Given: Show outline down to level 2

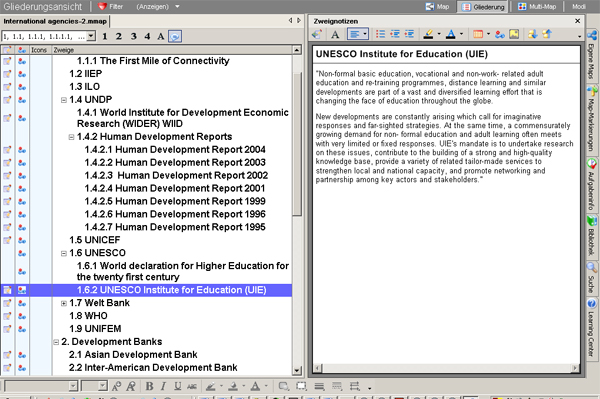Looking at the screenshot, I should (x=119, y=36).
